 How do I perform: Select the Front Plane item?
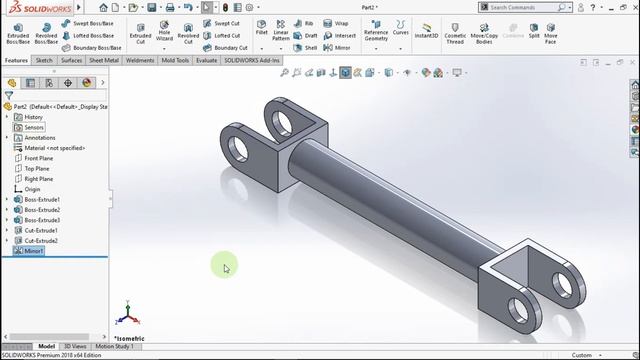pos(34,158)
